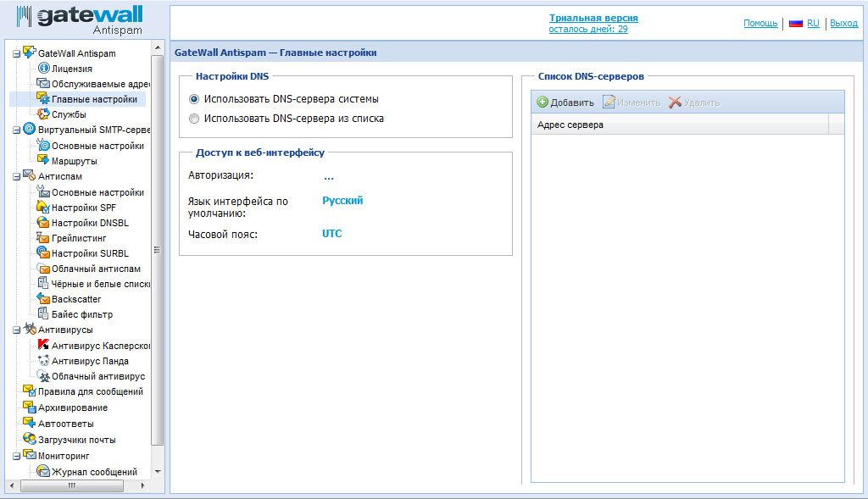The width and height of the screenshot is (868, 499).
Task: Collapse the Мониторинг tree node
Action: [17, 456]
